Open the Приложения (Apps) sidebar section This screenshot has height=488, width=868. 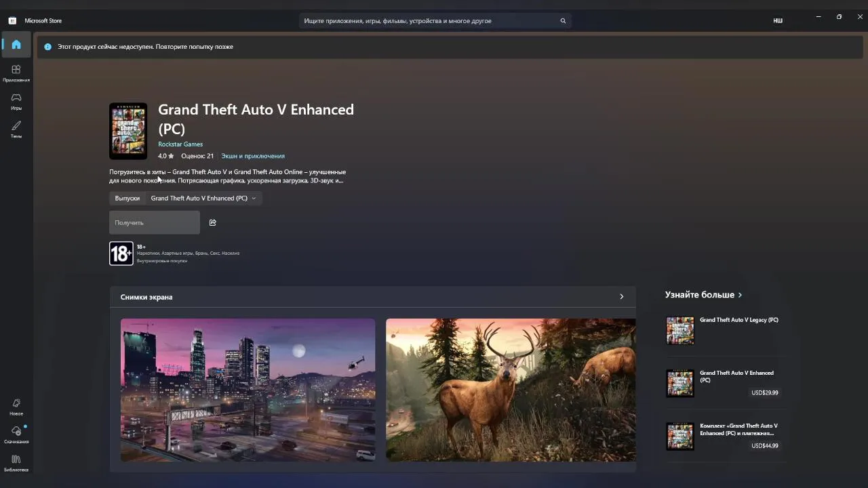16,73
